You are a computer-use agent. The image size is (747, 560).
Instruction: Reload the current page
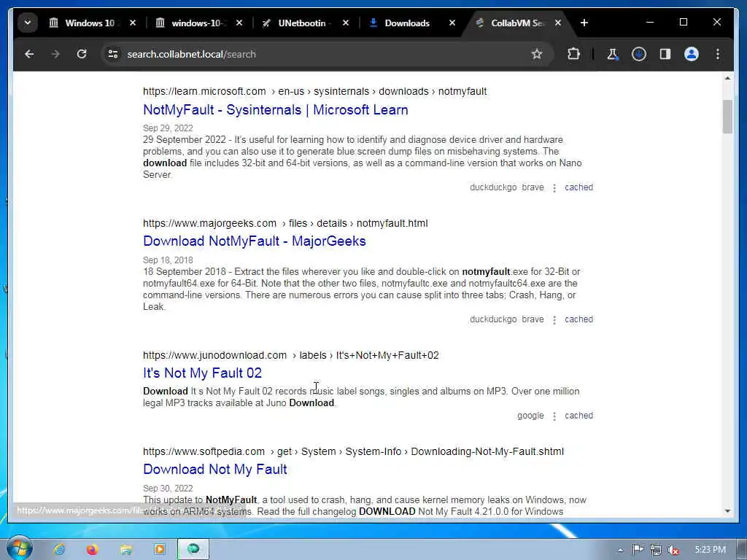[x=82, y=54]
